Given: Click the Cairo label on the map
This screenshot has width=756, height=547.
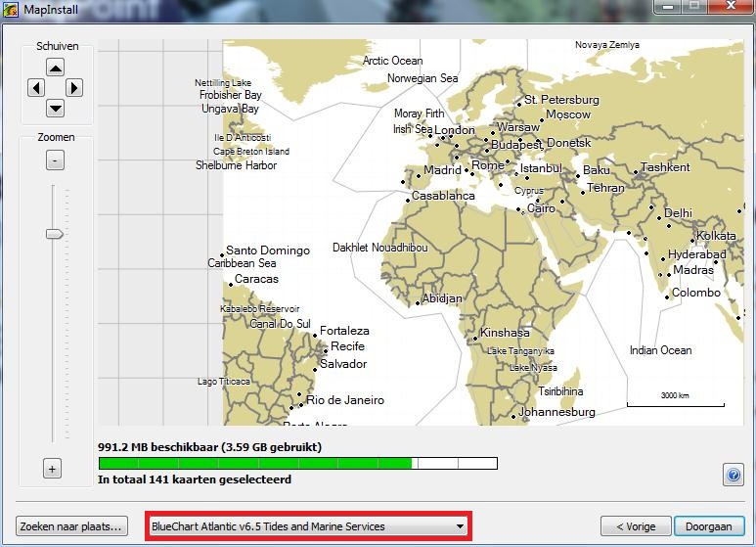Looking at the screenshot, I should click(541, 208).
